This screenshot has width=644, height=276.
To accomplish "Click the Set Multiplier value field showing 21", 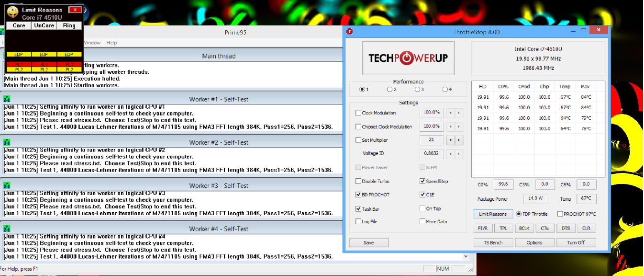I will 431,140.
